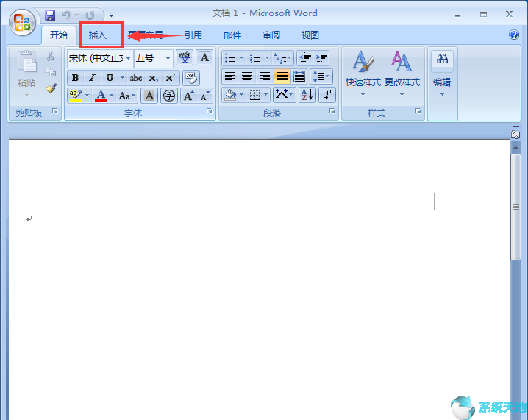
Task: Apply multilevel list
Action: point(281,58)
